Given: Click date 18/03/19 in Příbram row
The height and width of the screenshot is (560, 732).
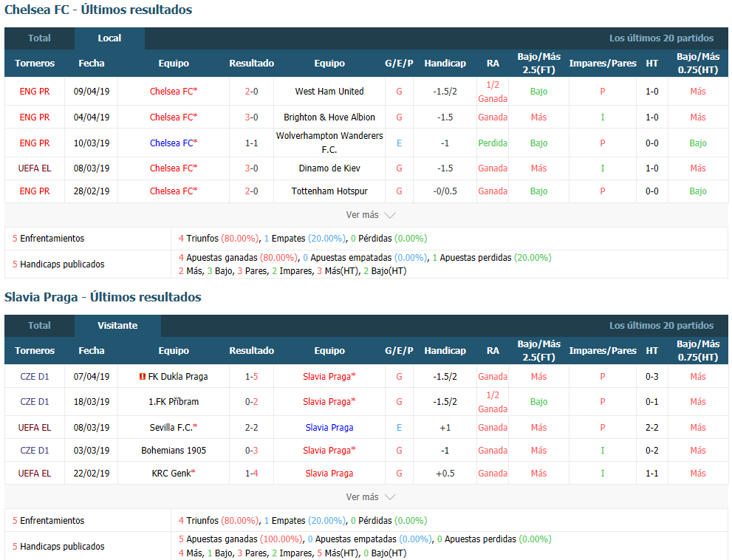Looking at the screenshot, I should tap(92, 402).
